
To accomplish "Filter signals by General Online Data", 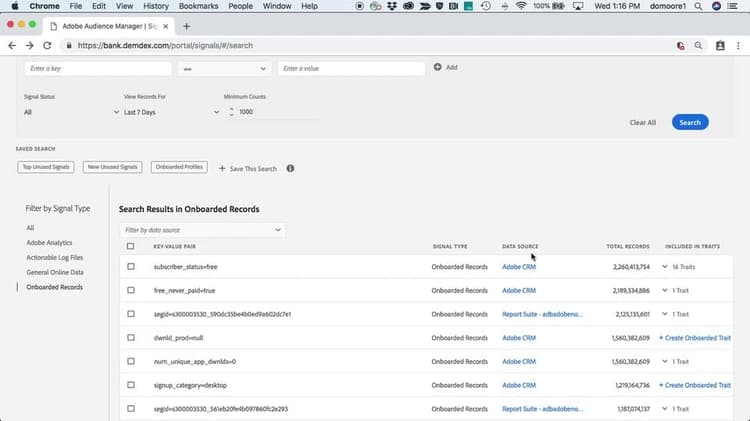I will tap(55, 272).
